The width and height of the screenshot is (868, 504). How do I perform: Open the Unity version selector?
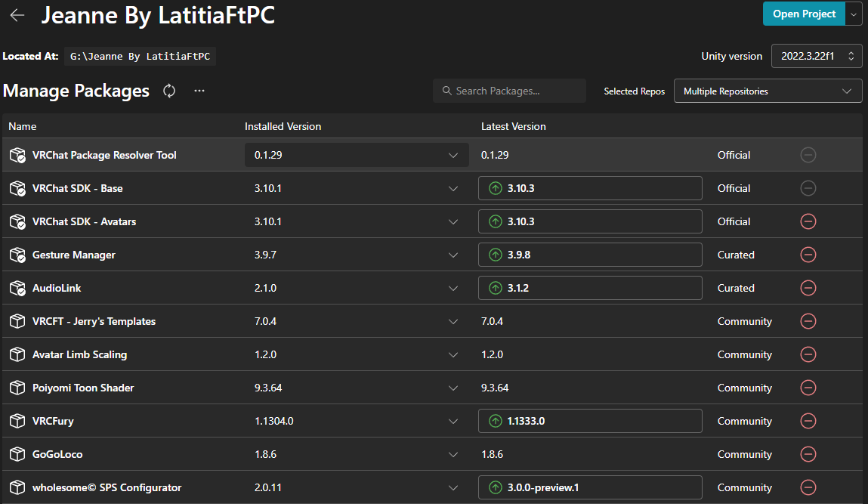[817, 56]
